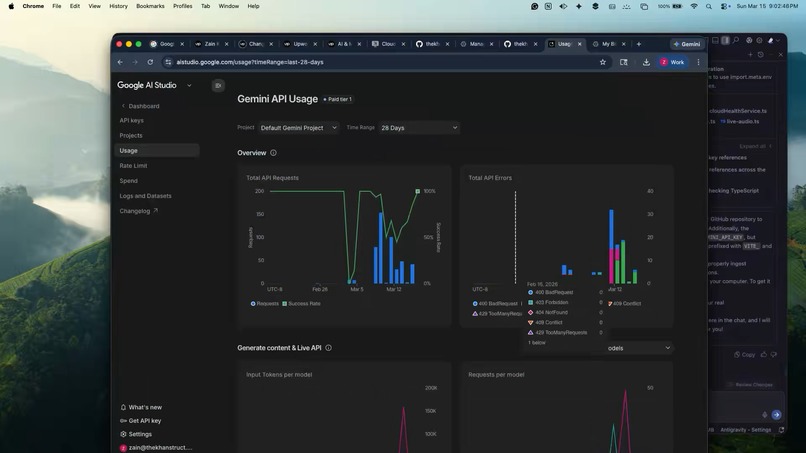
Task: Click Get API key in sidebar
Action: 140,421
